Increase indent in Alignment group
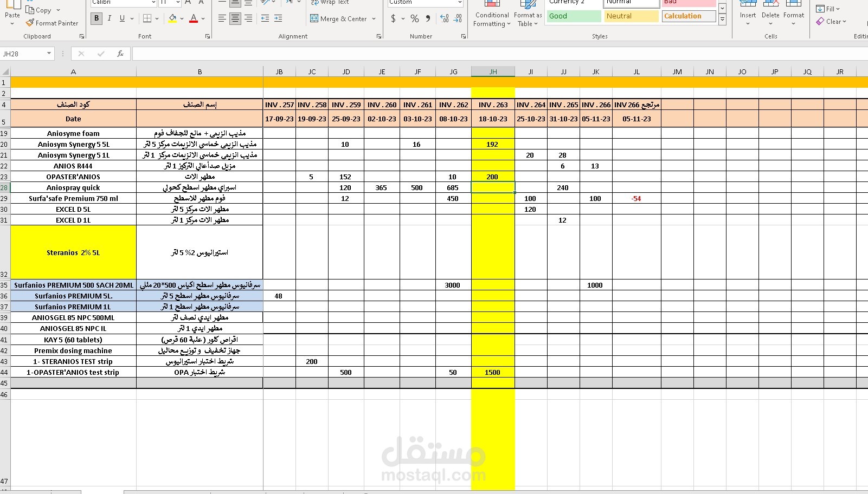868x494 pixels. click(x=278, y=18)
